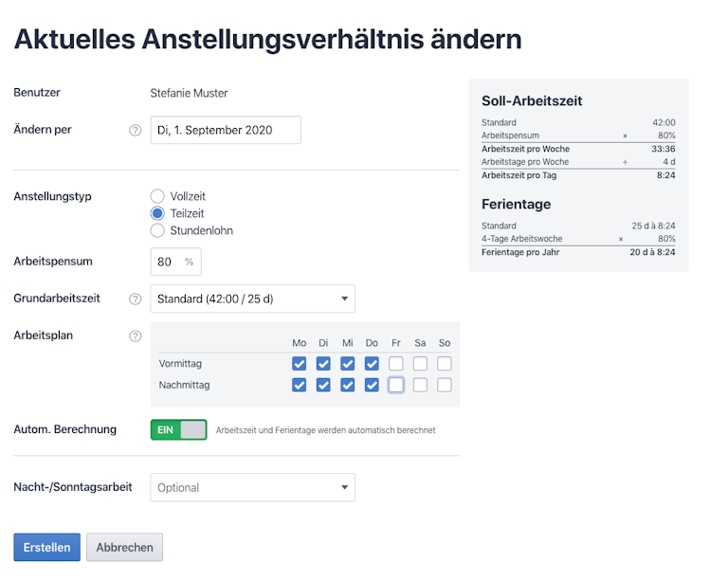Check Saturday (Sa) Vormittag checkbox
The image size is (728, 580).
pyautogui.click(x=420, y=363)
